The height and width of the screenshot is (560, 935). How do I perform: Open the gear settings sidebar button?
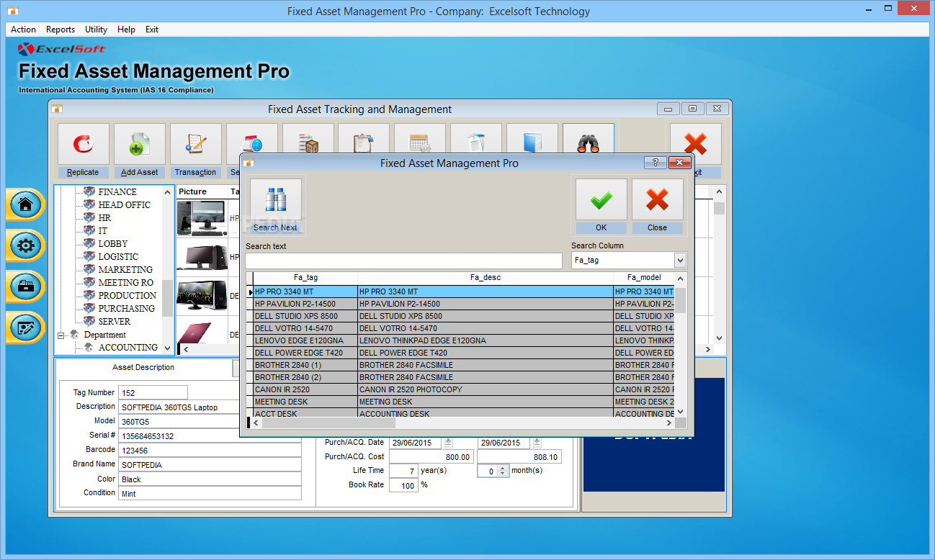[26, 246]
